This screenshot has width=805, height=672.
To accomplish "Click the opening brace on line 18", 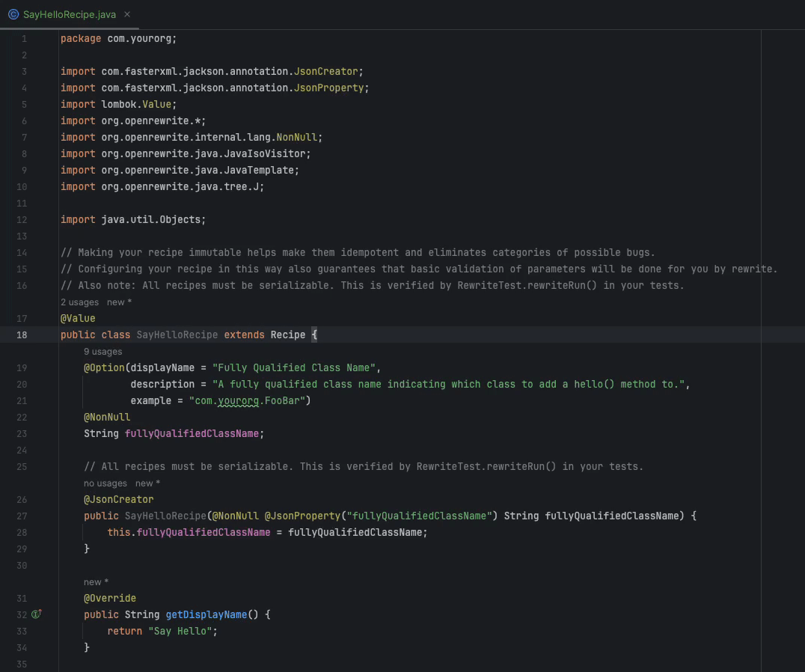I will [x=314, y=335].
